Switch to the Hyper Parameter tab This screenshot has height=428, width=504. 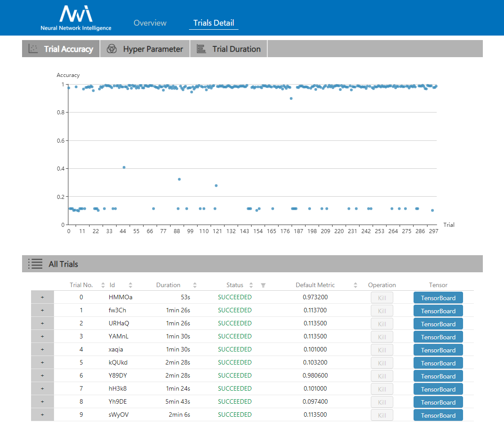pyautogui.click(x=153, y=49)
